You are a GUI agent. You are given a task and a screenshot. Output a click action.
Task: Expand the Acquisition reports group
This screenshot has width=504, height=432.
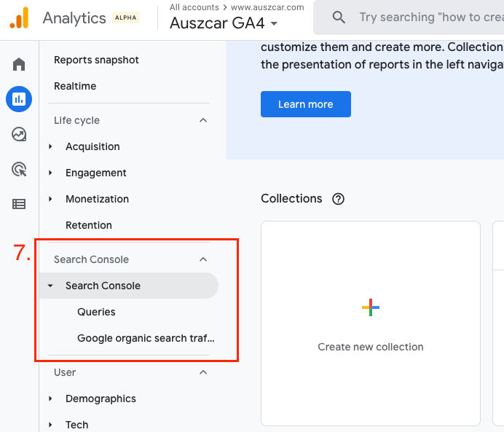coord(51,146)
